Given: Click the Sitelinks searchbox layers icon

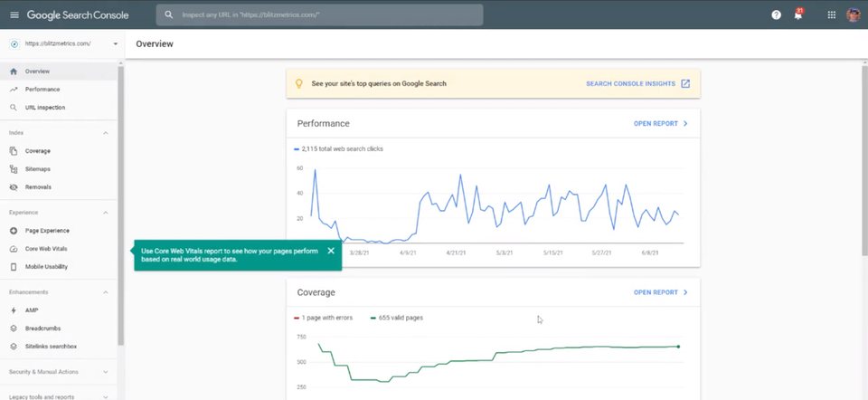Looking at the screenshot, I should tap(14, 347).
